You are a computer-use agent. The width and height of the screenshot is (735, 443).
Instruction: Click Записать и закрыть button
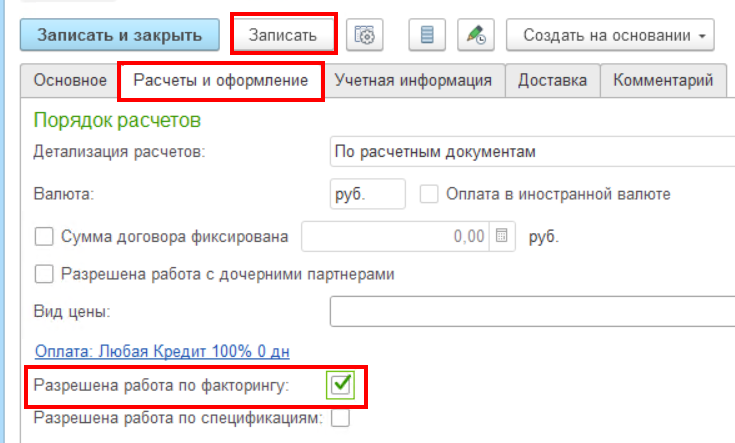(120, 35)
